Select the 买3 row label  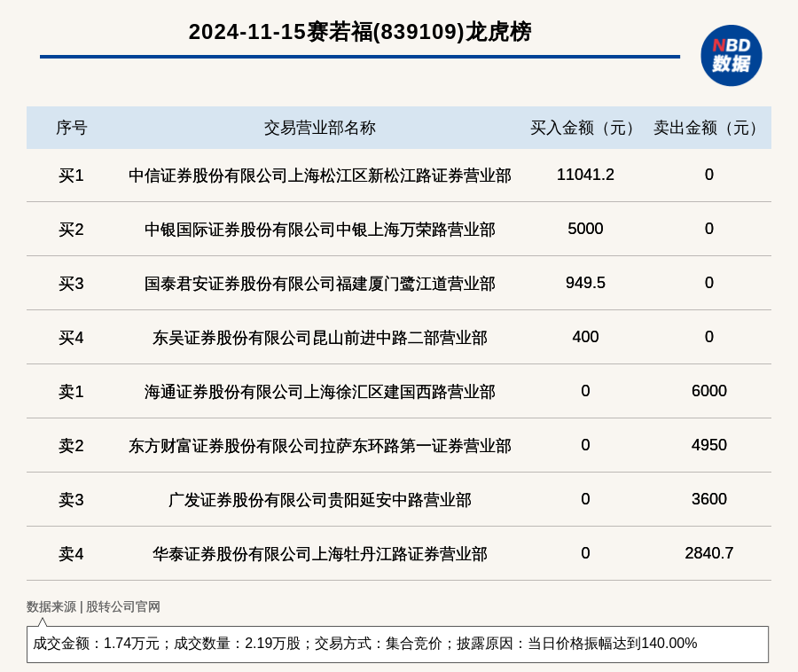click(71, 284)
